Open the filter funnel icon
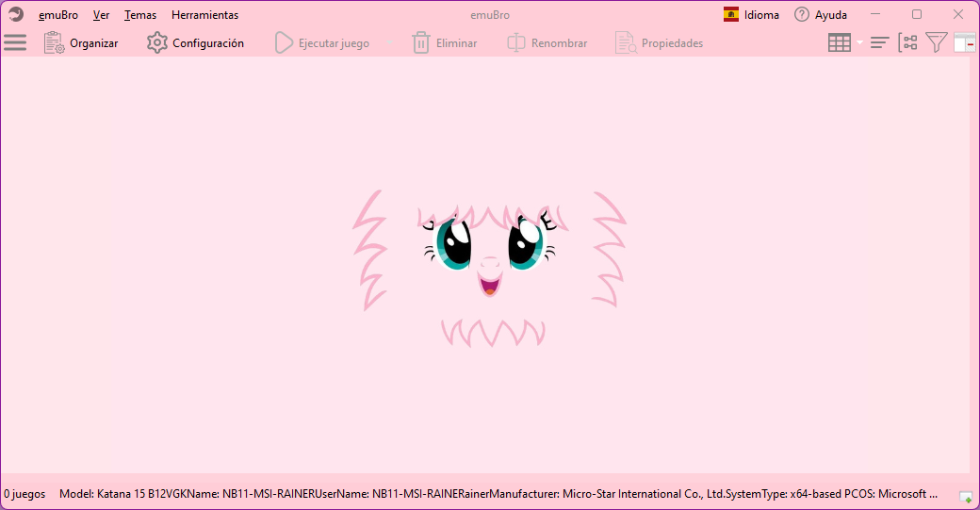This screenshot has width=980, height=510. point(937,42)
